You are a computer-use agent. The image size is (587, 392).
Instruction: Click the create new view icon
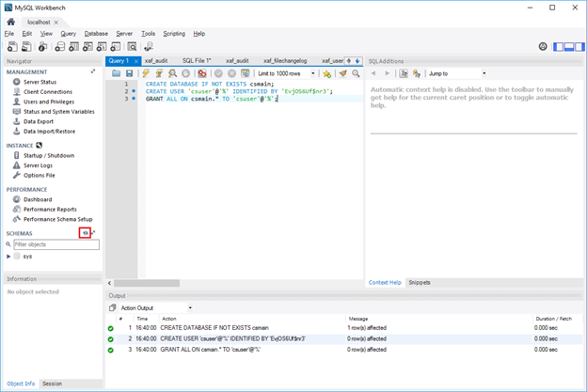click(87, 46)
